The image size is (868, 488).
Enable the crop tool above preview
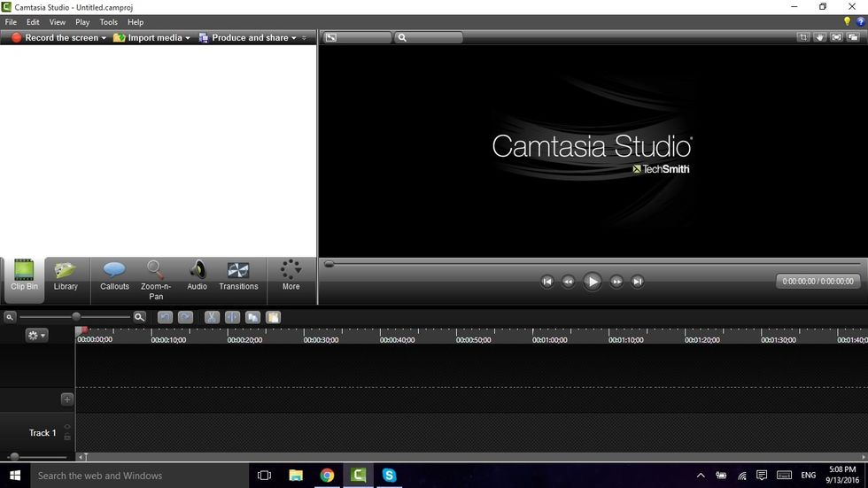pyautogui.click(x=803, y=37)
